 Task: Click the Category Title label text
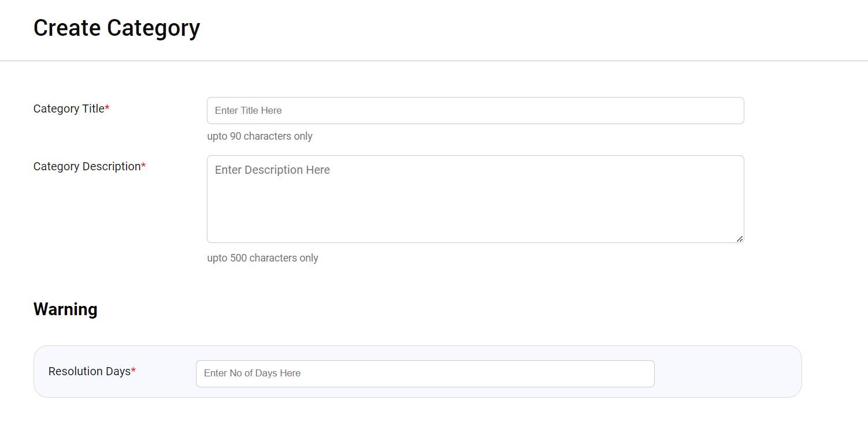coord(69,109)
